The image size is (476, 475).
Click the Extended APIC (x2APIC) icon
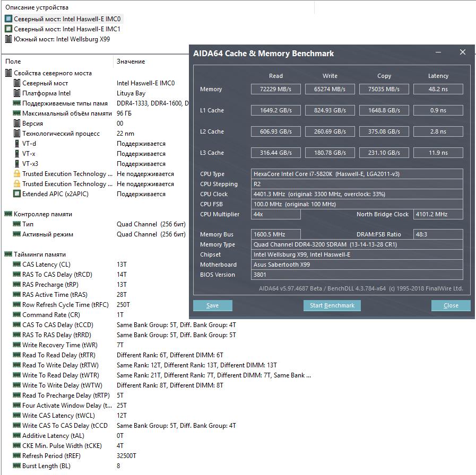(17, 193)
